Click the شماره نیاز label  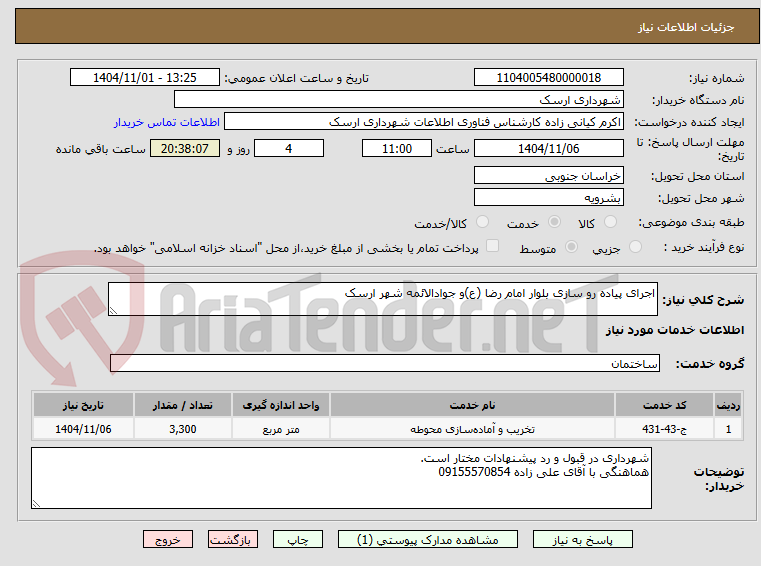[716, 78]
